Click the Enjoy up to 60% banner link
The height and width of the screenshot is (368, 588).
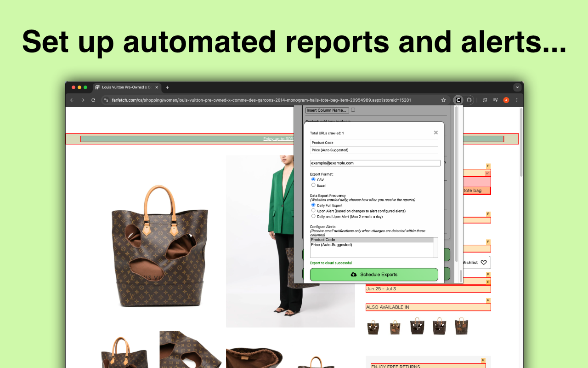[278, 139]
